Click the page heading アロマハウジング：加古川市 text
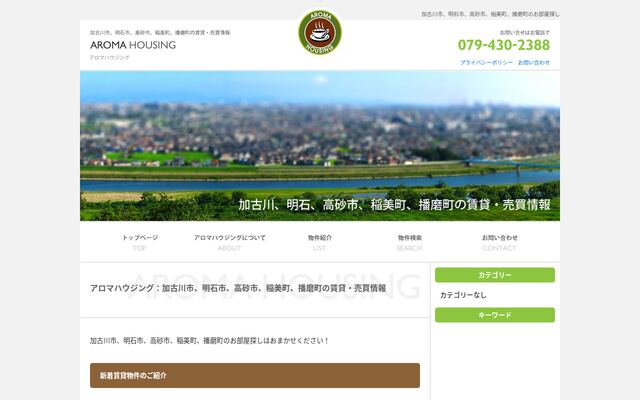The height and width of the screenshot is (400, 640). (x=238, y=288)
